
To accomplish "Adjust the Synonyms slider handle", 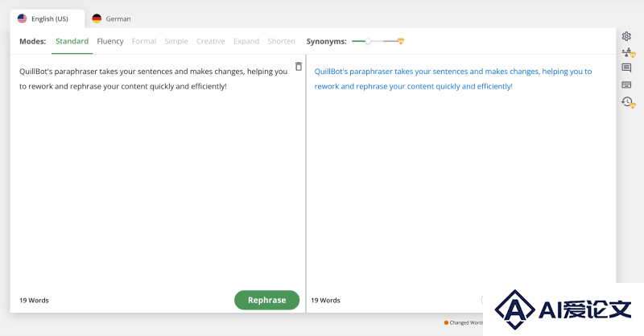I will [x=368, y=41].
